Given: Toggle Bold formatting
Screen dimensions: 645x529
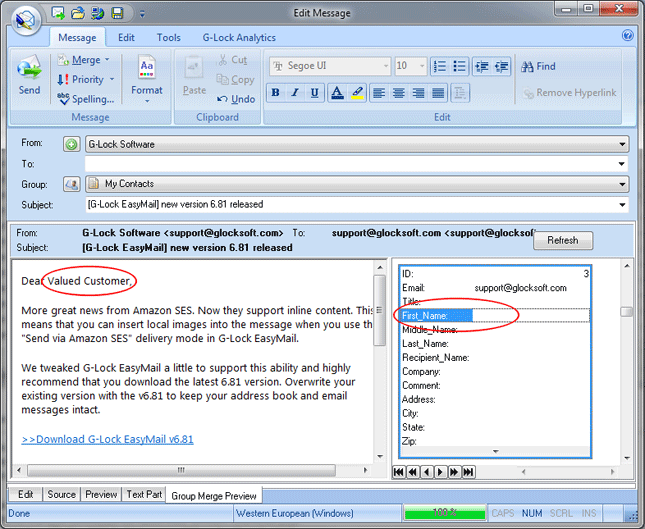Looking at the screenshot, I should pos(276,93).
